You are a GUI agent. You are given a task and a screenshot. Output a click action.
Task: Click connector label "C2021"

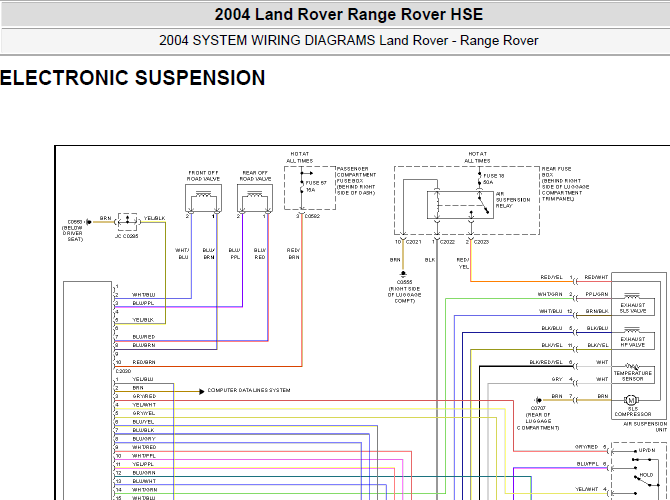413,242
